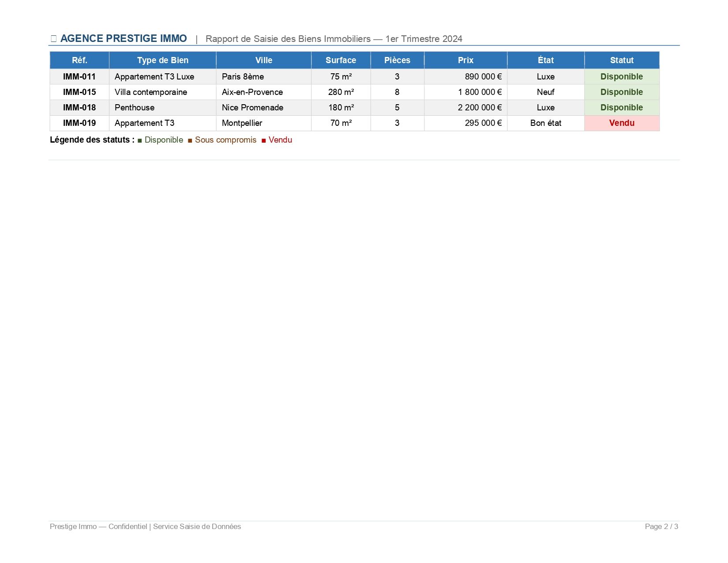Click the green Disponible legend square

click(x=140, y=140)
